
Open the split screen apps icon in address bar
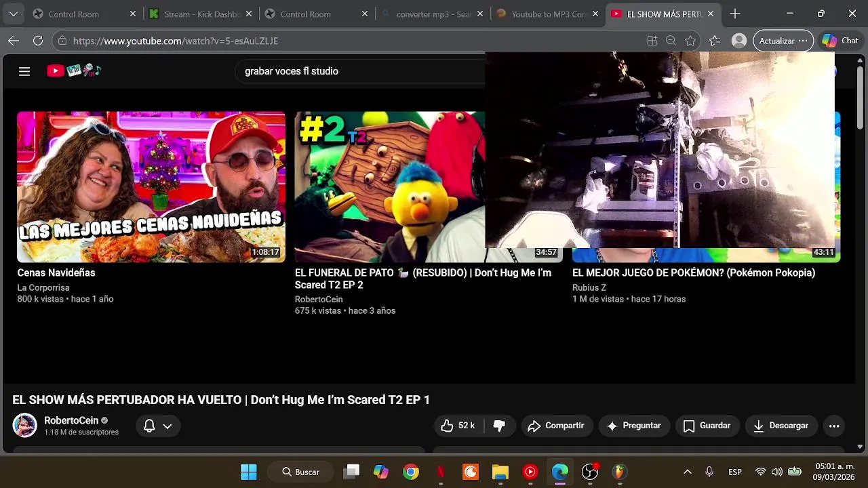pyautogui.click(x=652, y=41)
